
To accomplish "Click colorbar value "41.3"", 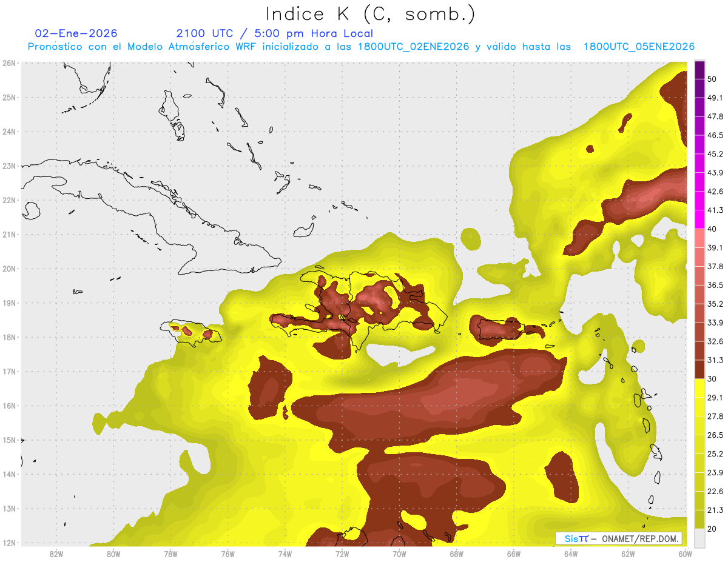I will click(715, 210).
